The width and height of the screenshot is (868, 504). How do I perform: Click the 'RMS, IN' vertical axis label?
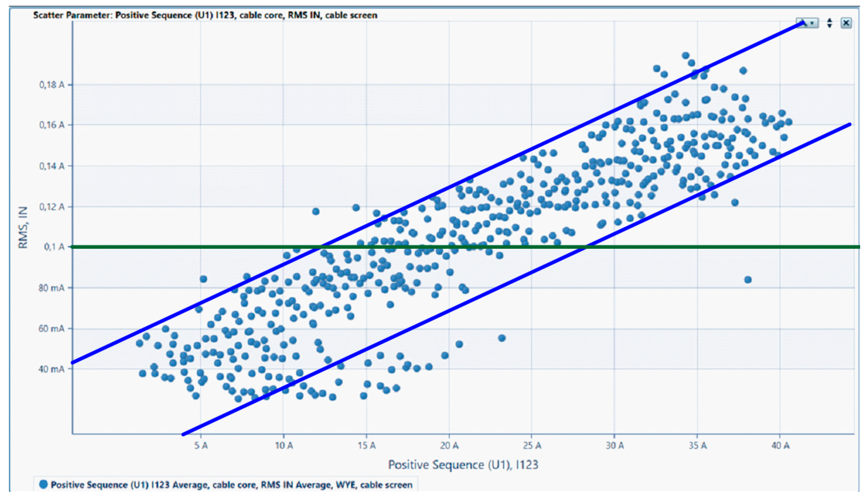[23, 227]
